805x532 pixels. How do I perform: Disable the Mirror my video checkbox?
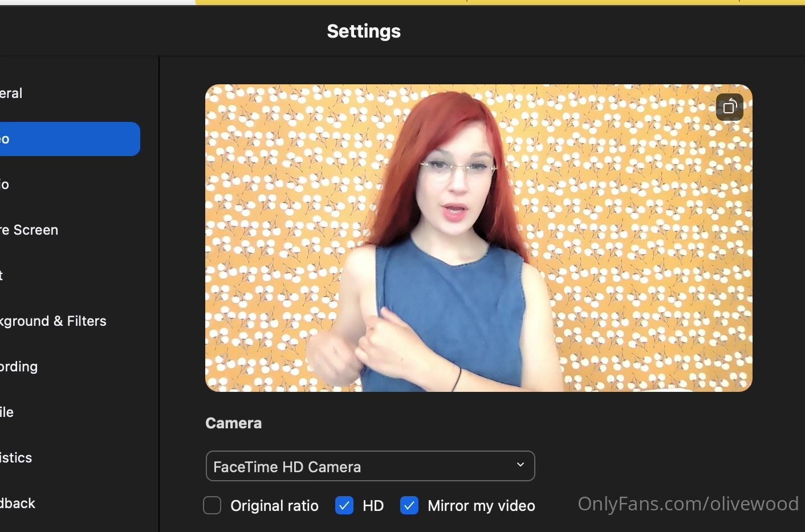[x=409, y=505]
